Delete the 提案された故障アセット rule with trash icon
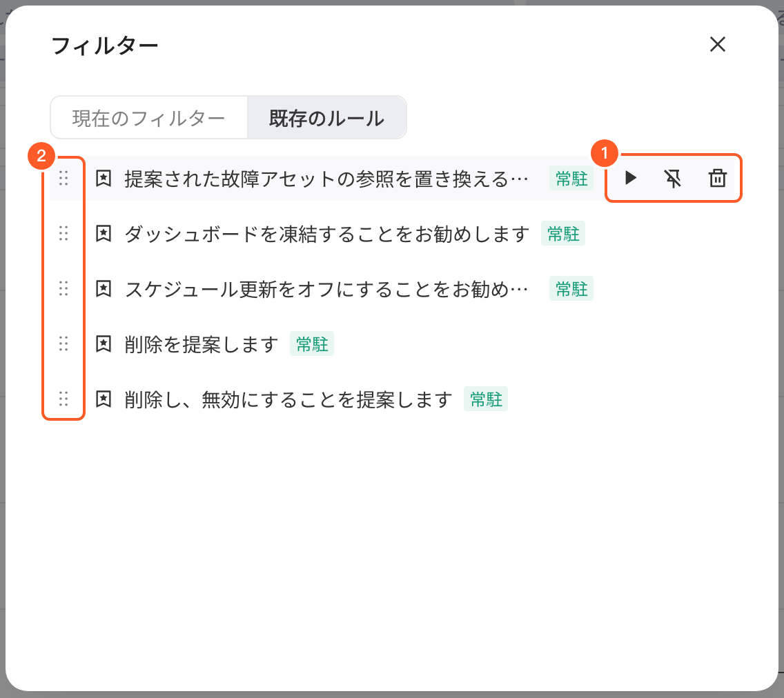 (718, 178)
